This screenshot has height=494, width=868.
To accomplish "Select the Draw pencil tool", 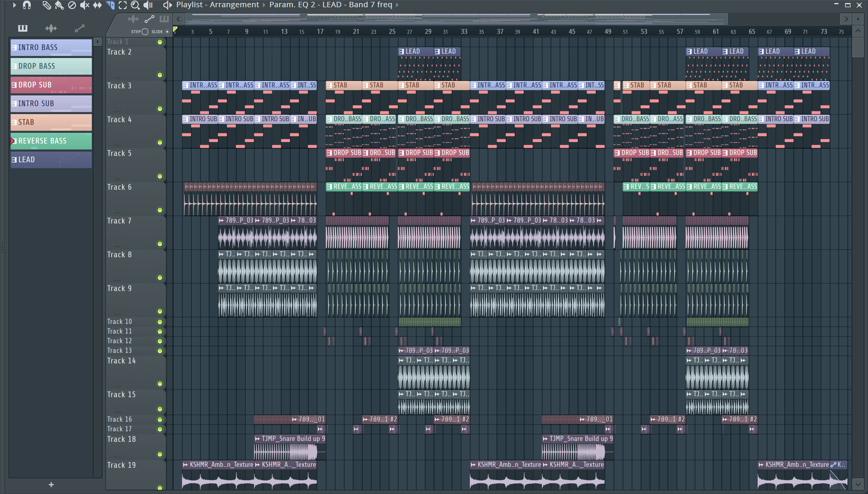I will pos(46,5).
